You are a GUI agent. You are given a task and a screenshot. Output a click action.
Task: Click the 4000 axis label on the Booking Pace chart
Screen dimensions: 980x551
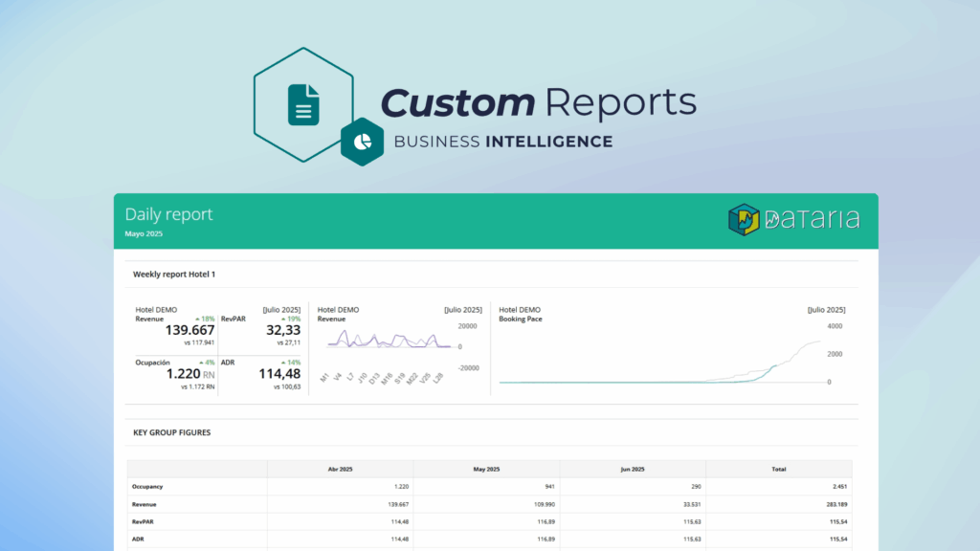(835, 326)
